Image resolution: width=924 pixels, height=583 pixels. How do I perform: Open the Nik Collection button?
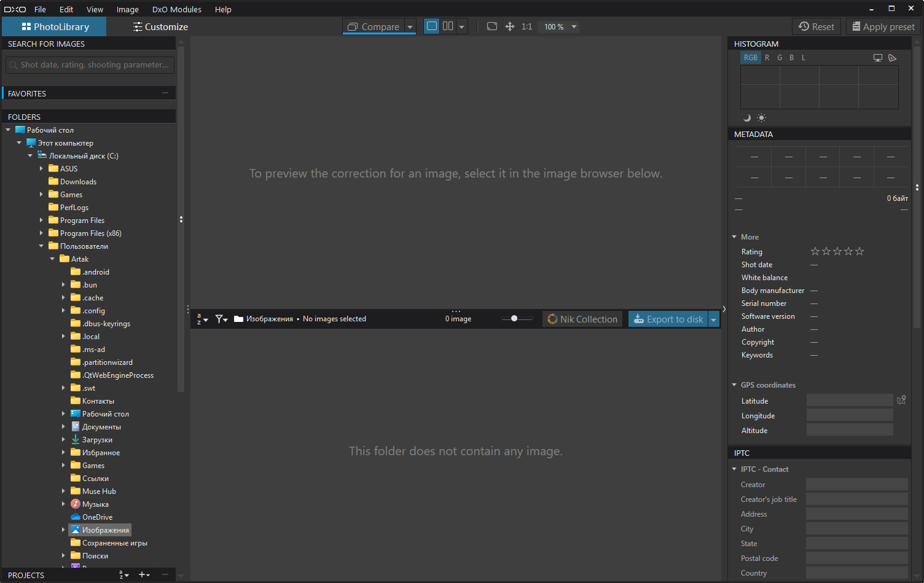(582, 319)
